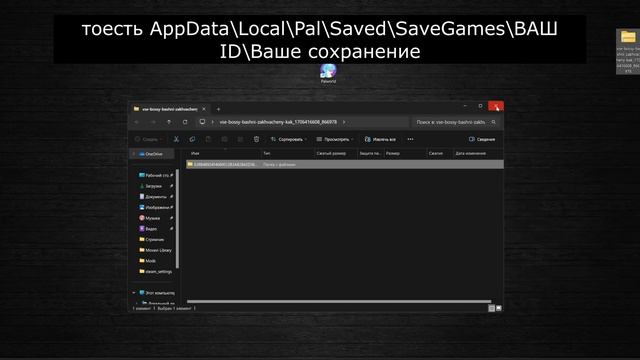Click the Back navigation arrow in Explorer

pos(137,122)
